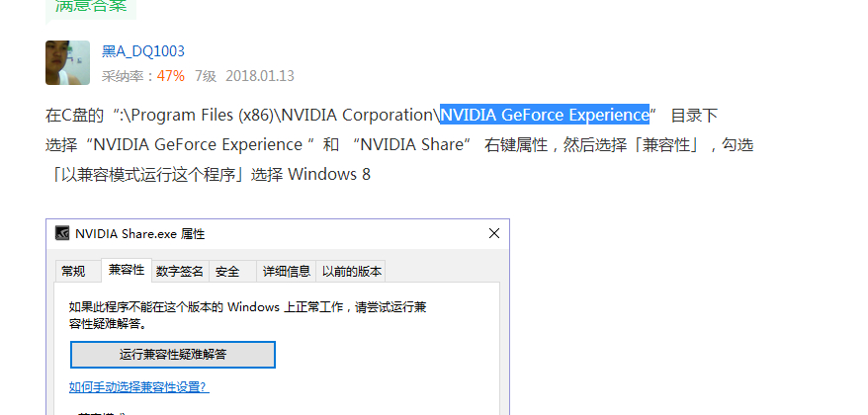Image resolution: width=868 pixels, height=415 pixels.
Task: Show the 详细信息 tab
Action: pyautogui.click(x=286, y=272)
